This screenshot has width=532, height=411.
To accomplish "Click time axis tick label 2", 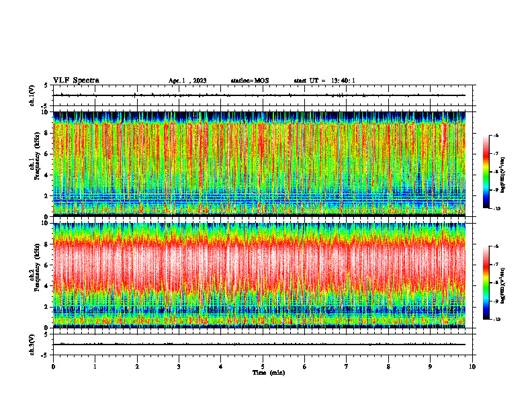I will click(137, 367).
